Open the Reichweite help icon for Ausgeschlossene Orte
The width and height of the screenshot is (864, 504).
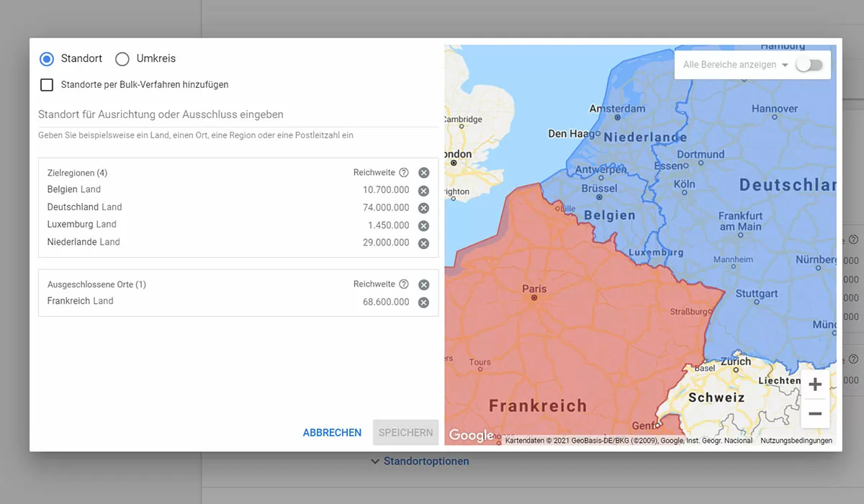pos(402,284)
